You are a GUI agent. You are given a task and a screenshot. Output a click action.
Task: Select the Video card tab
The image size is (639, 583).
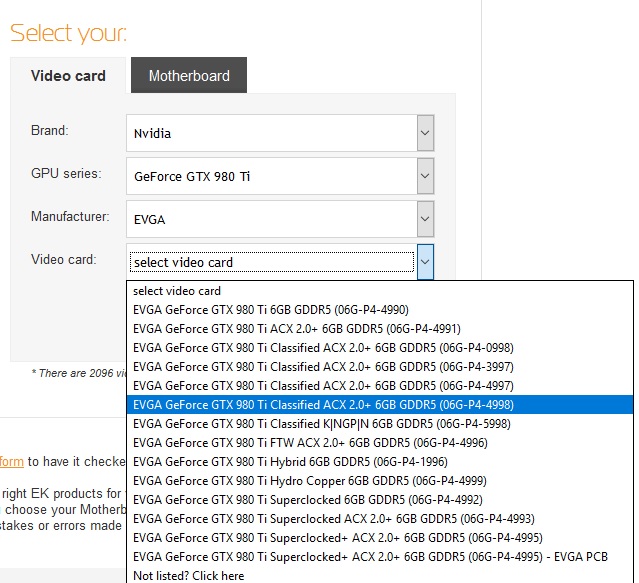point(68,76)
